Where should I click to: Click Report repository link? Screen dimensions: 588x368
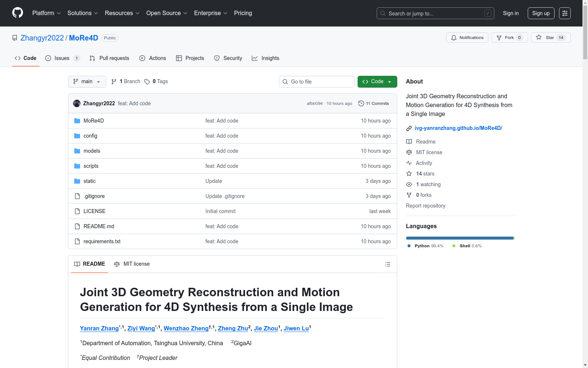point(426,206)
